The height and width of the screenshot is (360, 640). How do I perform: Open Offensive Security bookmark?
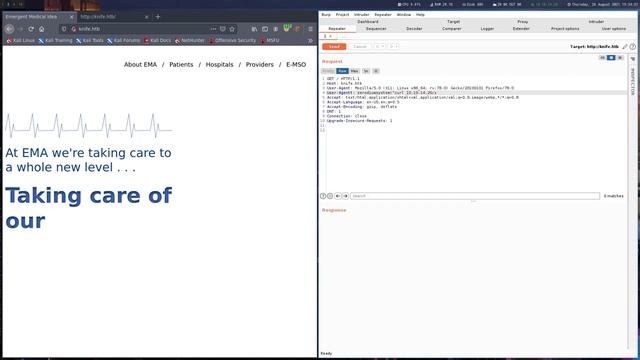232,40
